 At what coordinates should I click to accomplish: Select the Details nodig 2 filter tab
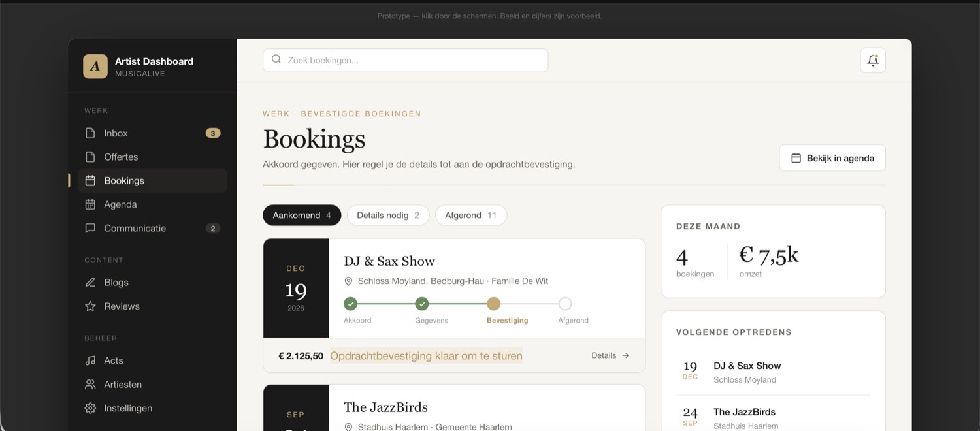[x=388, y=215]
